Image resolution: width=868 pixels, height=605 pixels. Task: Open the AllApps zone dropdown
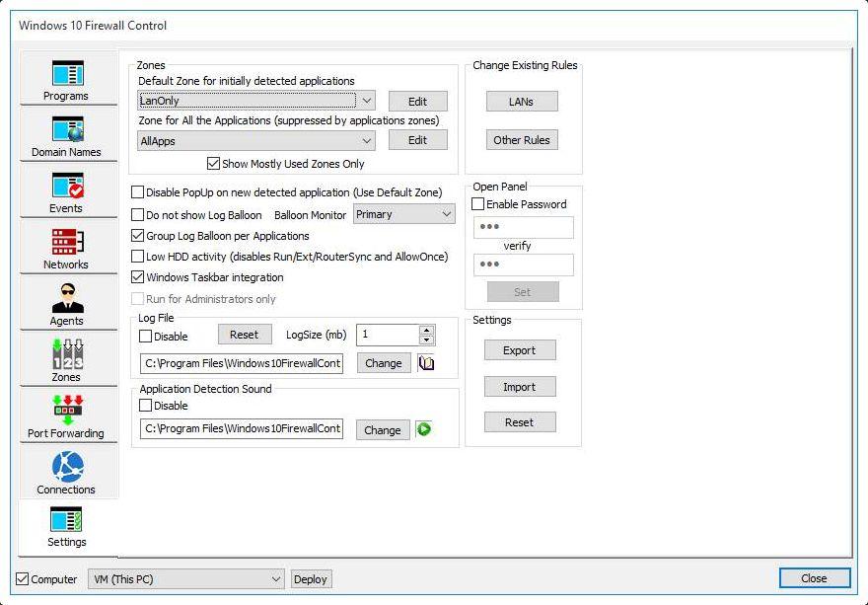[x=255, y=141]
